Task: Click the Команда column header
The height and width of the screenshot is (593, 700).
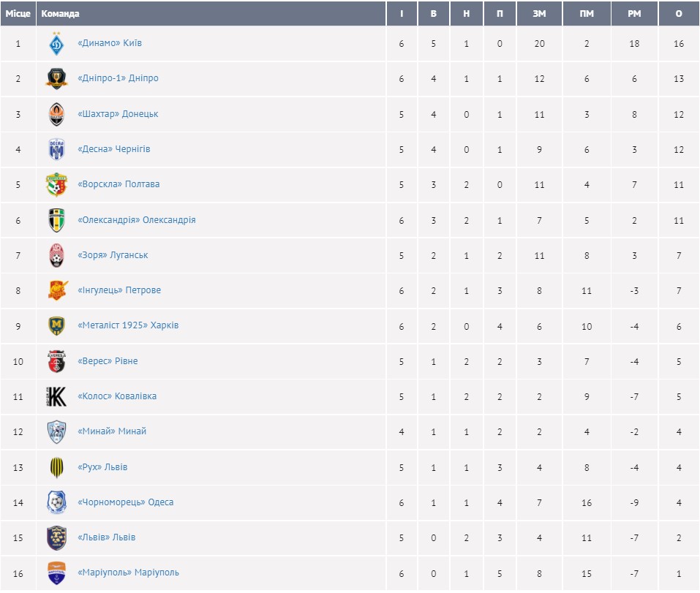Action: click(x=61, y=14)
